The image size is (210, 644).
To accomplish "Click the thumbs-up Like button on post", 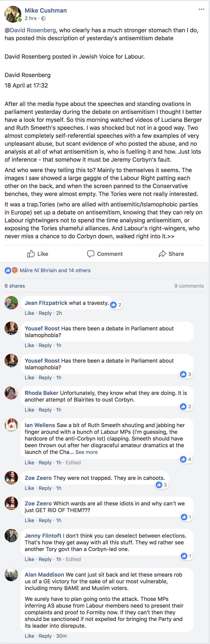I will pyautogui.click(x=38, y=254).
